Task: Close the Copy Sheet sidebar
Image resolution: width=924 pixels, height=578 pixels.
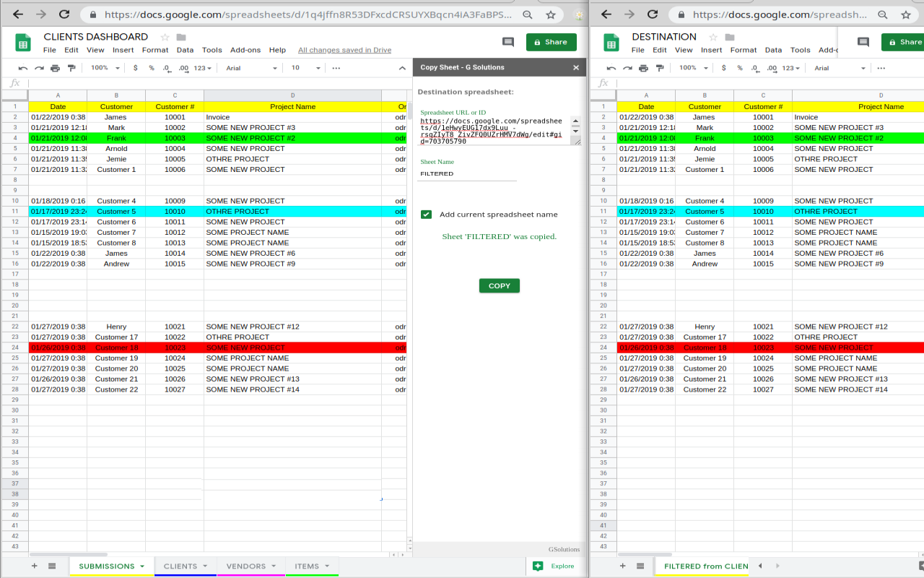Action: (x=576, y=67)
